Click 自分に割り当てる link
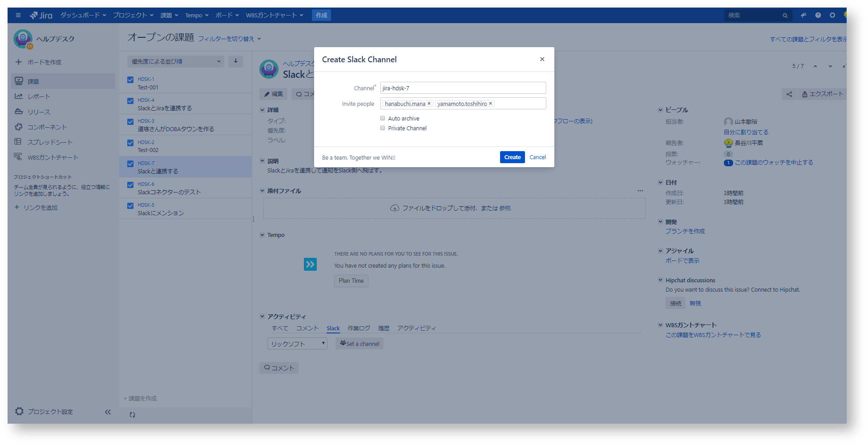Screen dimensions: 868x445 point(746,132)
